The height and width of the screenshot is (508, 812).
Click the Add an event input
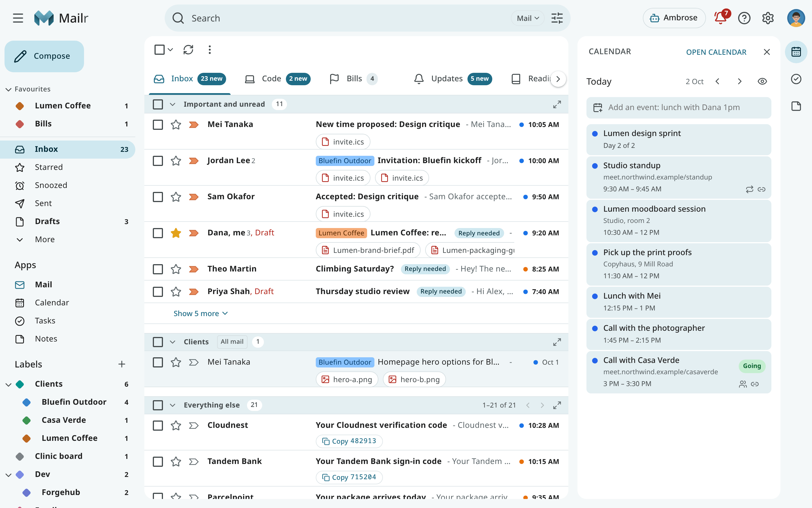tap(678, 108)
